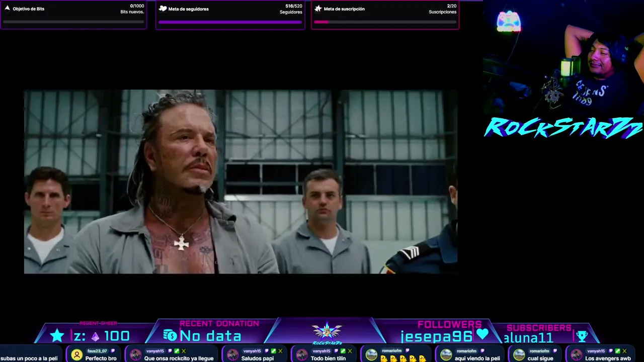Click the 'Objetivo de Bits' label
644x362 pixels.
coord(29,9)
